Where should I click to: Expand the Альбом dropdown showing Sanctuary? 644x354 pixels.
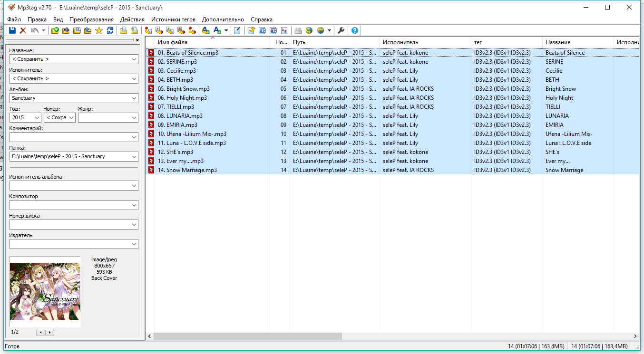[x=133, y=98]
